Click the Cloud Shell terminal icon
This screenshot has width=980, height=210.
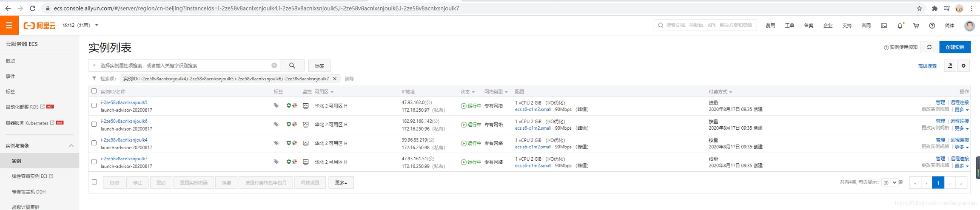[883, 26]
